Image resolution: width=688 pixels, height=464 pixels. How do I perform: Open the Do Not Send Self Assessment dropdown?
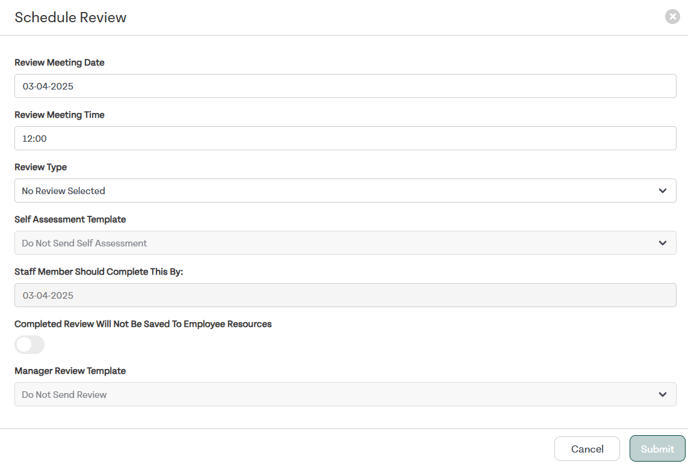pyautogui.click(x=345, y=243)
